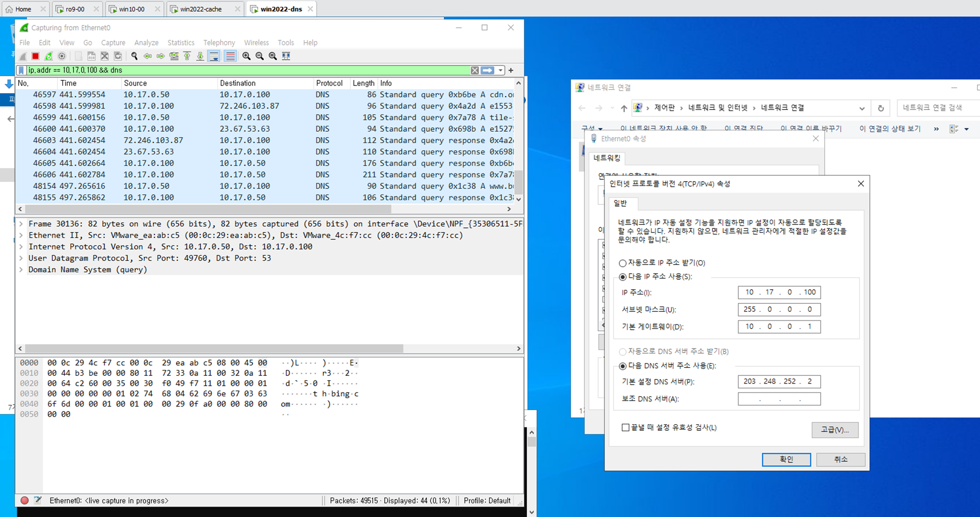
Task: Expand the Ethernet II section
Action: point(21,235)
